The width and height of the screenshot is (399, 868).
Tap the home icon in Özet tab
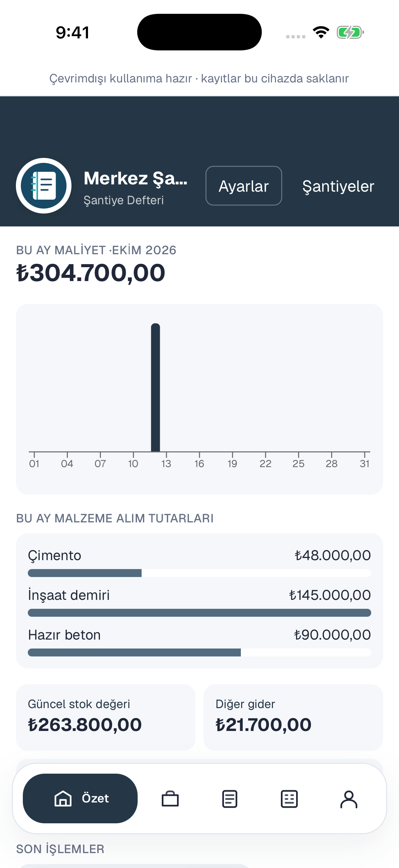pyautogui.click(x=63, y=798)
